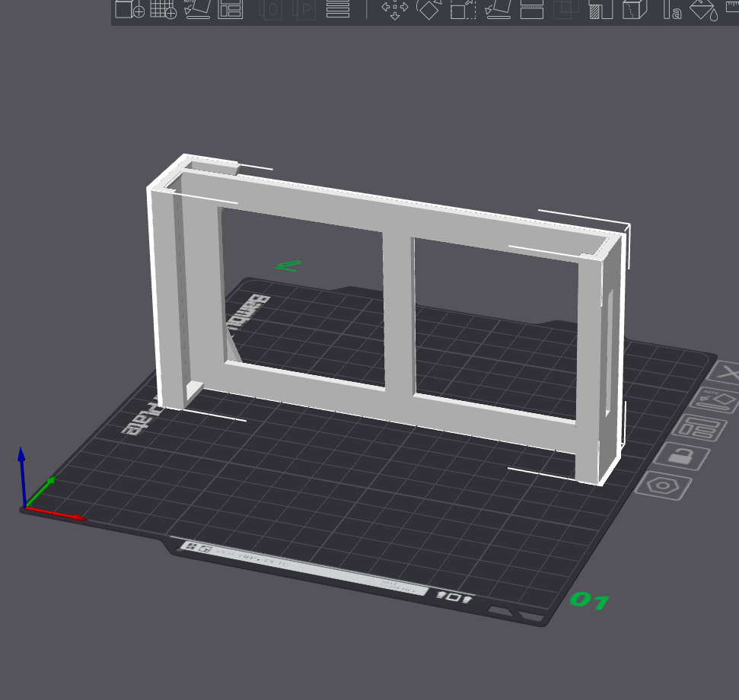739x700 pixels.
Task: Click the Mesh boolean icon
Action: click(x=565, y=9)
